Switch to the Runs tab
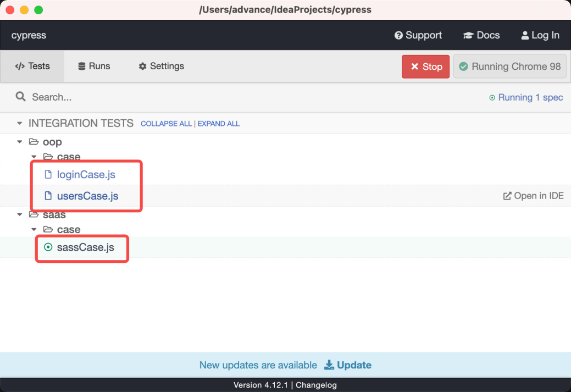This screenshot has height=392, width=571. pos(94,66)
